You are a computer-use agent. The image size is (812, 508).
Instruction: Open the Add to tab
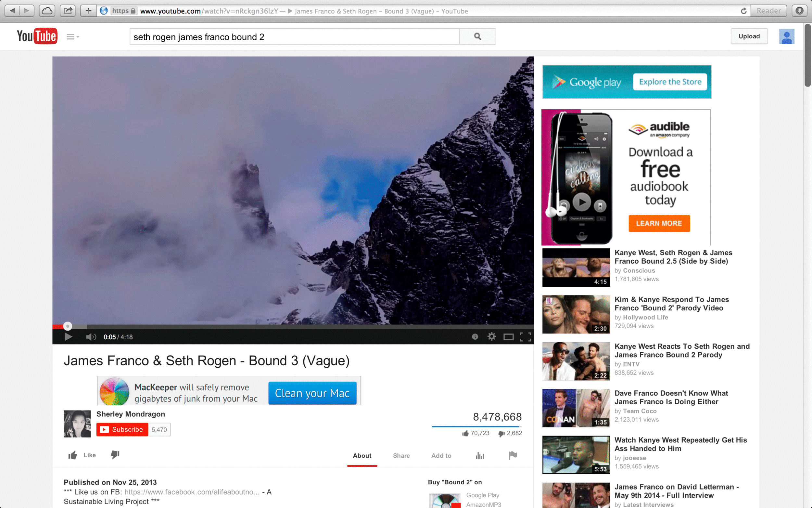click(441, 456)
